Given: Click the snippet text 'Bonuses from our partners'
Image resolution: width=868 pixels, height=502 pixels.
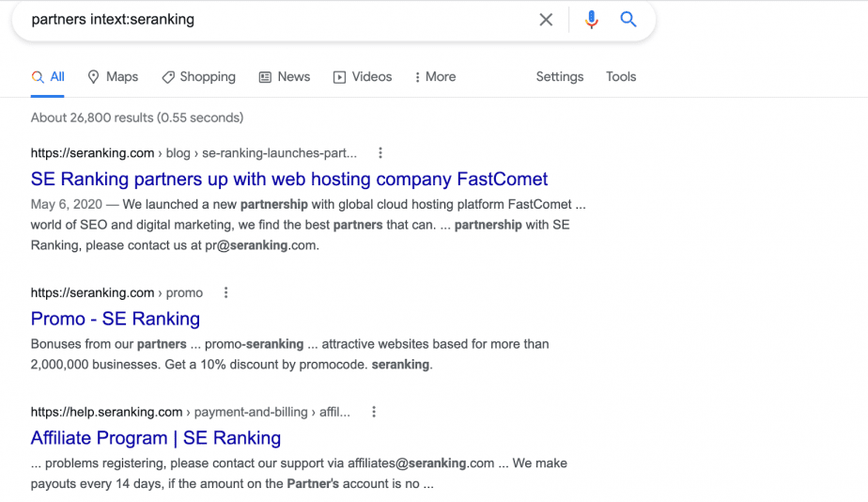Looking at the screenshot, I should [109, 344].
